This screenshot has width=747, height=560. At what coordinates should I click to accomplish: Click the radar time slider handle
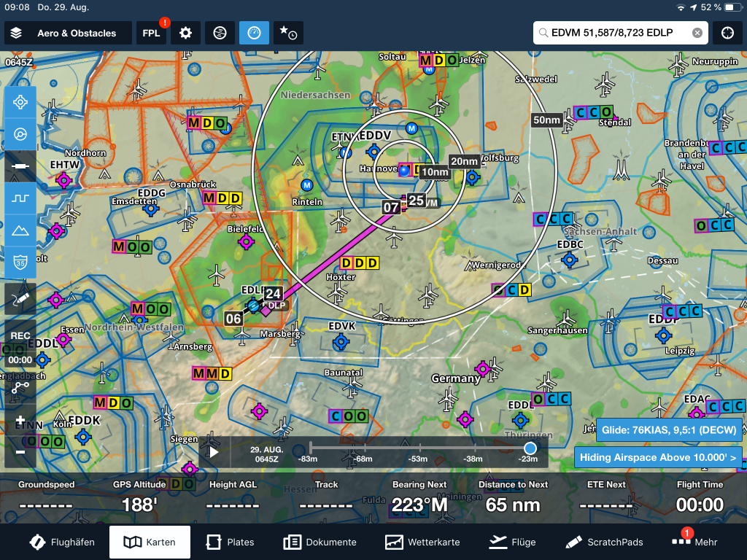tap(530, 448)
